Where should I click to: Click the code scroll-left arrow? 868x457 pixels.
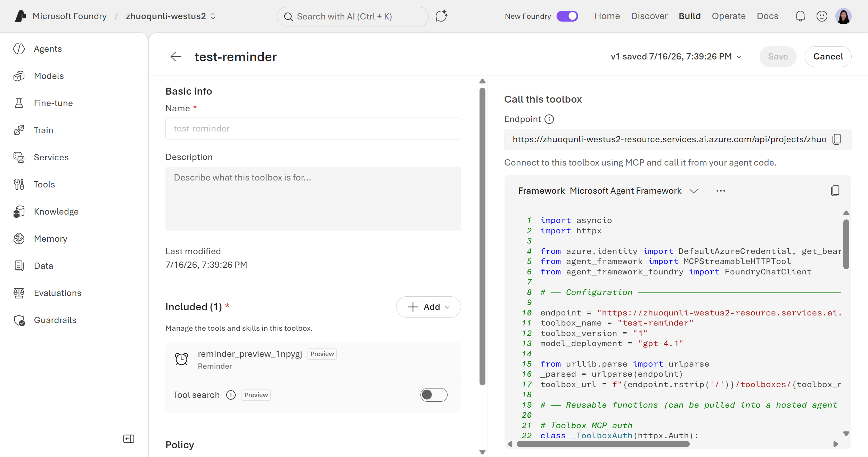(x=510, y=444)
